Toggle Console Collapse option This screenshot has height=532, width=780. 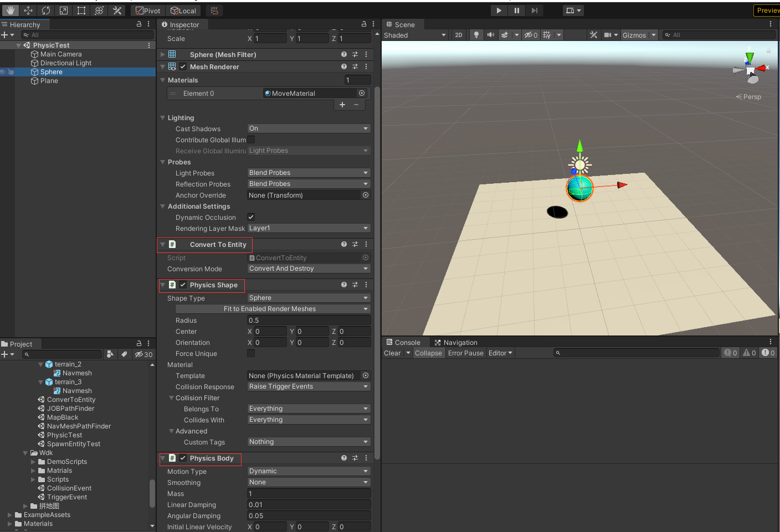pyautogui.click(x=428, y=353)
